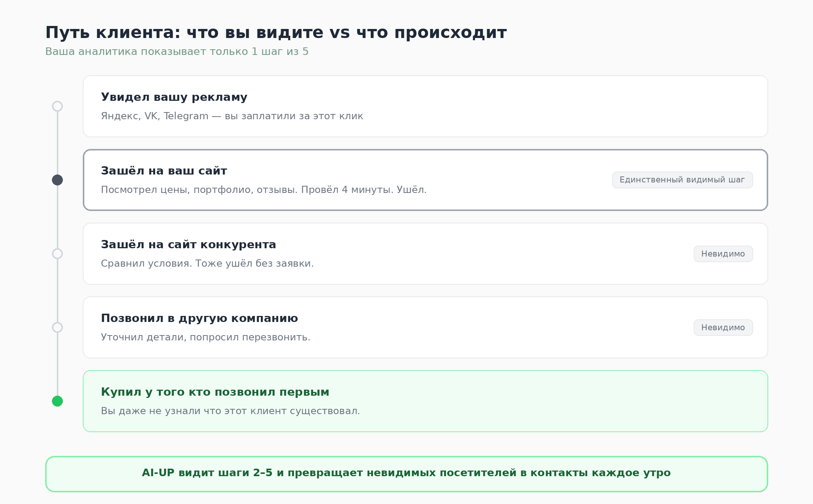Viewport: 813px width, 504px height.
Task: Select the subtitle about analytics showing 1 of 5
Action: click(177, 52)
